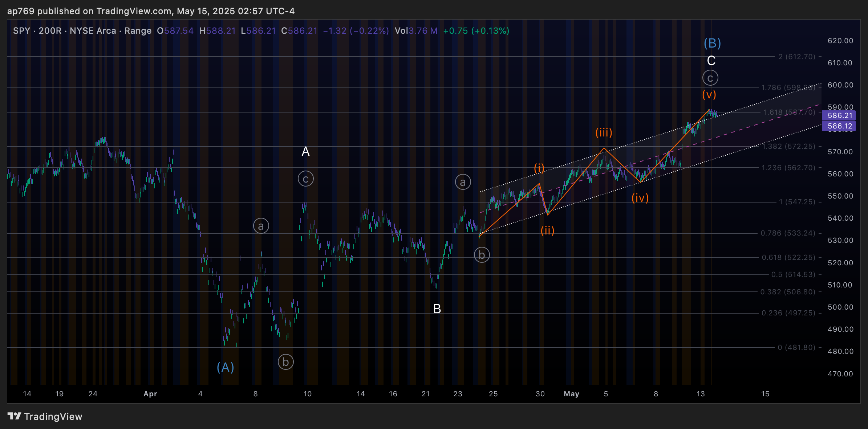Click the white B wave label
The height and width of the screenshot is (429, 868).
point(437,309)
